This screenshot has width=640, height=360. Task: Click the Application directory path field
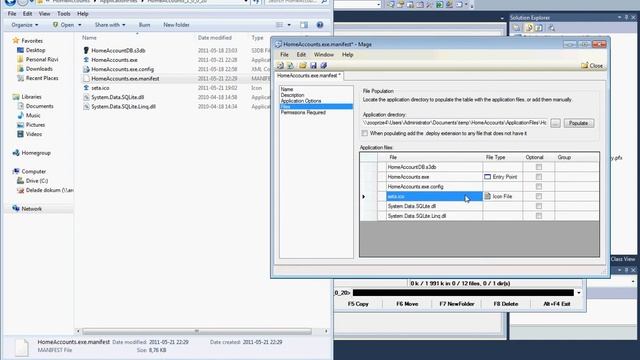click(455, 122)
